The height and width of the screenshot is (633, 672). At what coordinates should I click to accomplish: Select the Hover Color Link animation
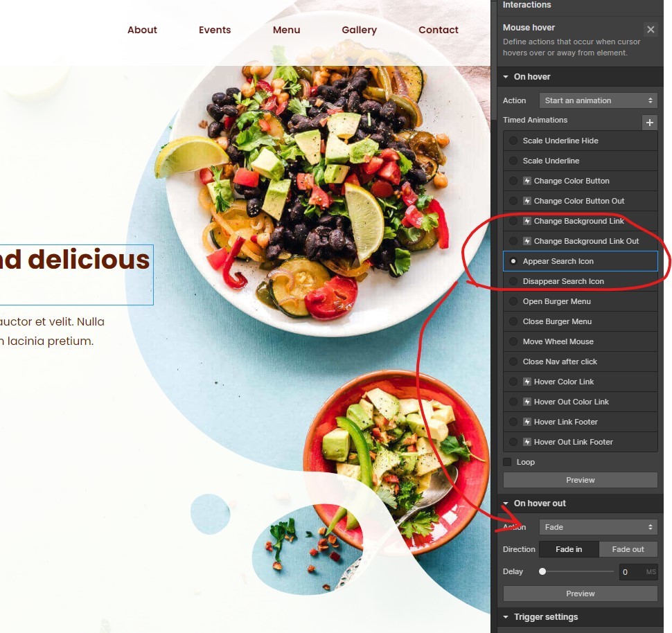click(581, 382)
